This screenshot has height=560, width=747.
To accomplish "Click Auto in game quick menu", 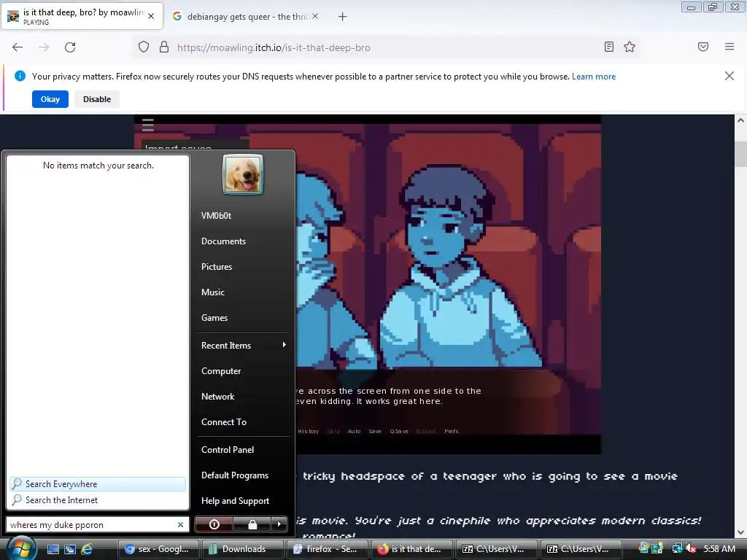I will (354, 432).
